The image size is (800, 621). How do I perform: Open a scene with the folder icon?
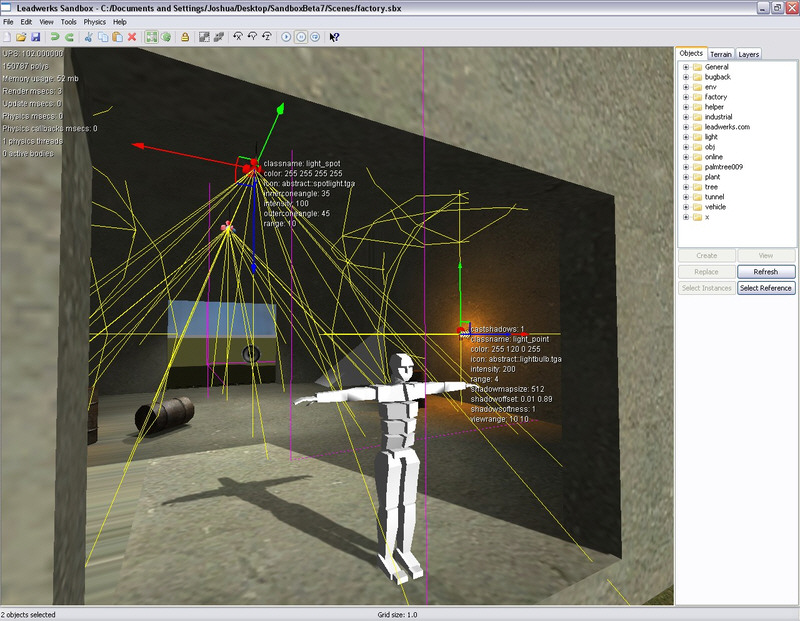click(x=21, y=37)
